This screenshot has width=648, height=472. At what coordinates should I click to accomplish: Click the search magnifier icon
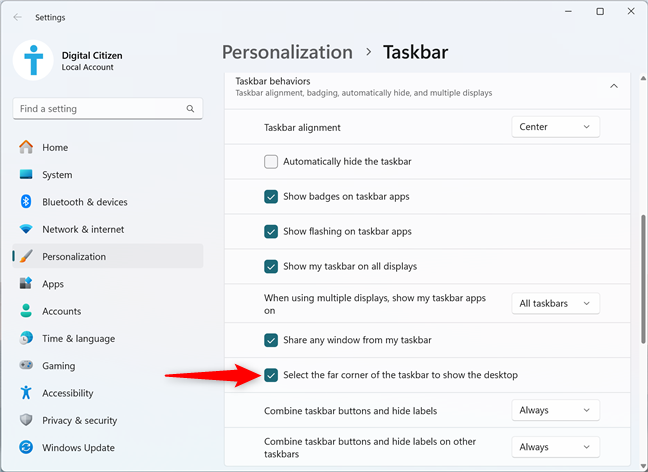[x=190, y=109]
